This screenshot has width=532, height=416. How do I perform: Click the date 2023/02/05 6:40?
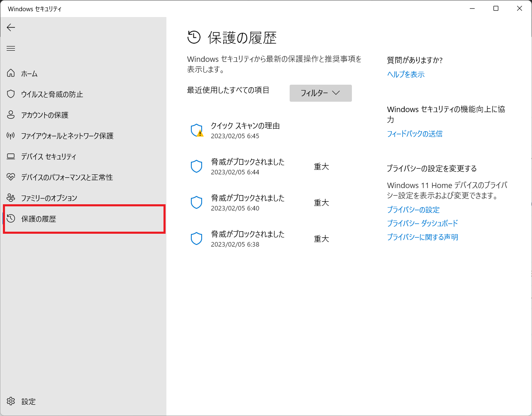(235, 208)
